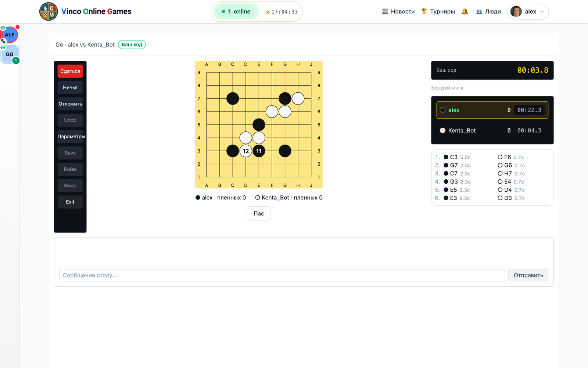Open Параметры settings button
This screenshot has height=368, width=588.
click(70, 137)
